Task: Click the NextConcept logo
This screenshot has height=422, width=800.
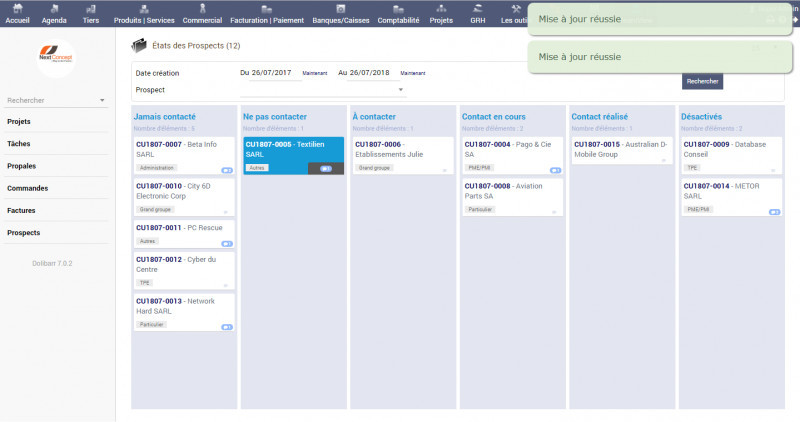Action: 56,58
